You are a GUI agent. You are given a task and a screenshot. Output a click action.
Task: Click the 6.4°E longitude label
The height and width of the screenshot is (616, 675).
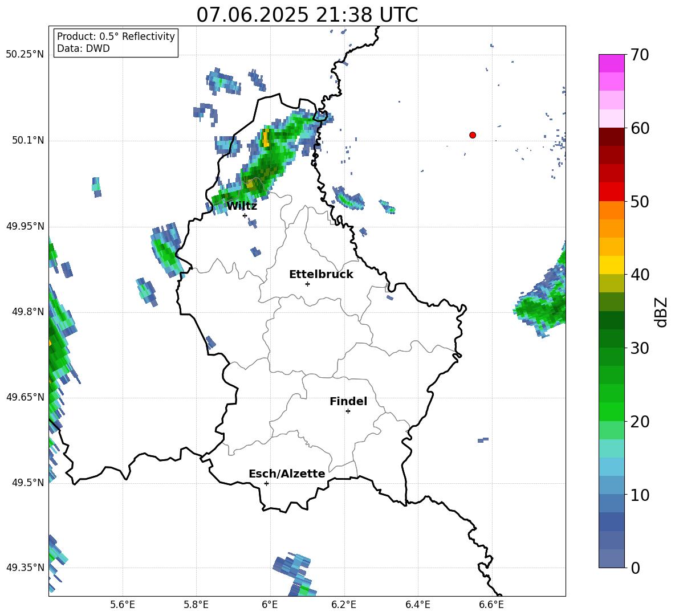pos(417,605)
